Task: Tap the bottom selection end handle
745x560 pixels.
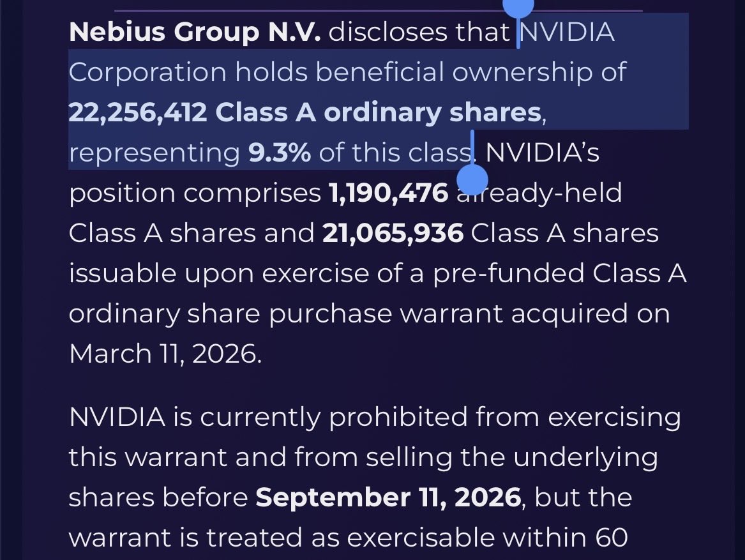Action: (x=472, y=179)
